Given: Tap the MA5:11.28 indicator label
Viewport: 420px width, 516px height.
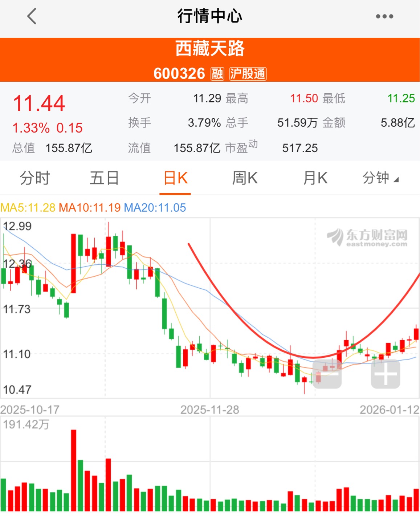Looking at the screenshot, I should [x=28, y=208].
